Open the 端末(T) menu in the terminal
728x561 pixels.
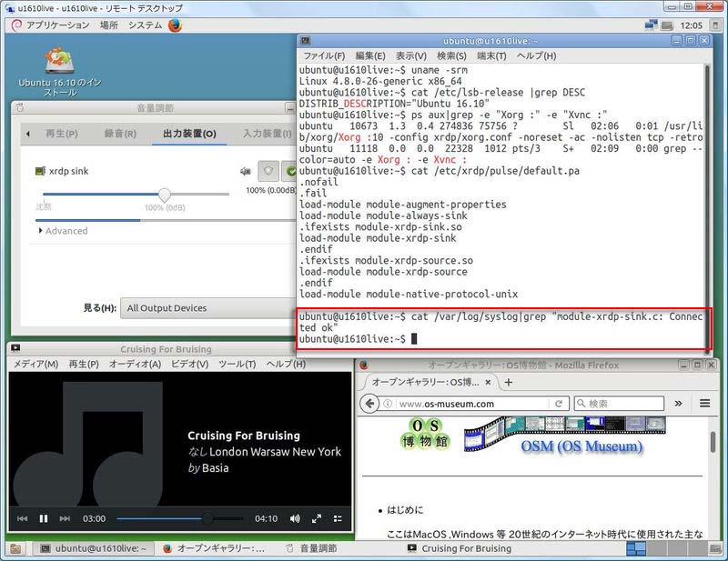[x=491, y=55]
